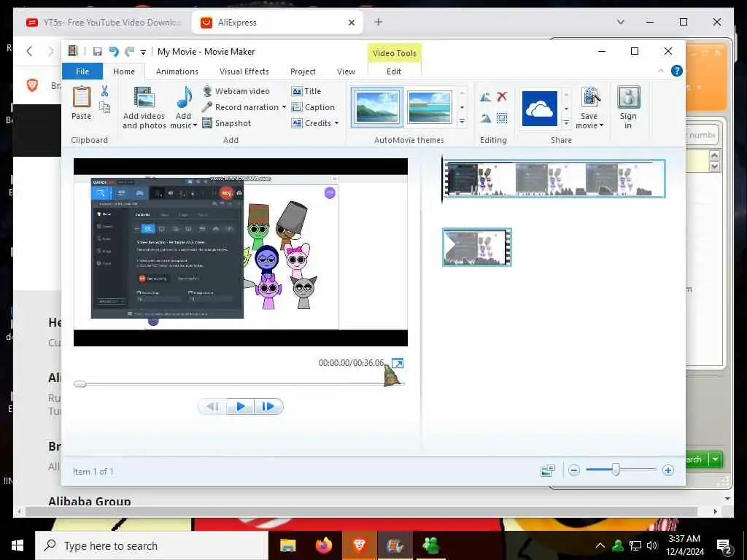The height and width of the screenshot is (560, 747).
Task: Launch Firefox from taskbar
Action: click(x=324, y=545)
